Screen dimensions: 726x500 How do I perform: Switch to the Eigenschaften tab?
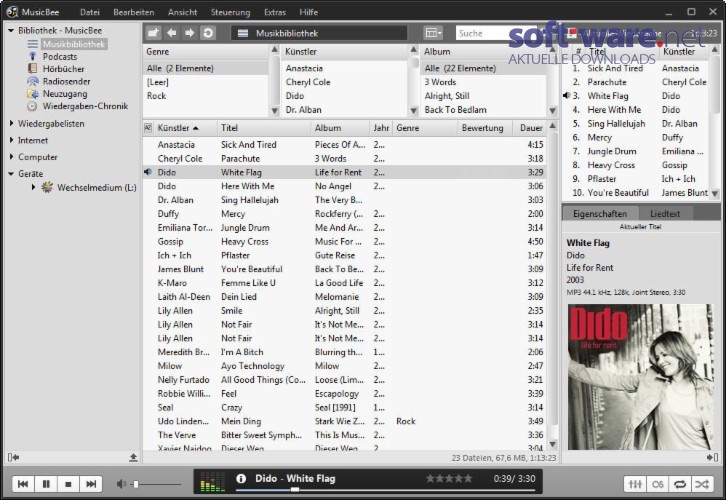click(x=600, y=213)
